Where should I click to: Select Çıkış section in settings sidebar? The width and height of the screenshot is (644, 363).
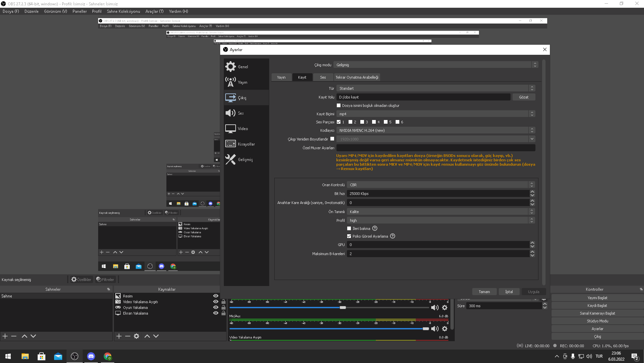pos(246,97)
